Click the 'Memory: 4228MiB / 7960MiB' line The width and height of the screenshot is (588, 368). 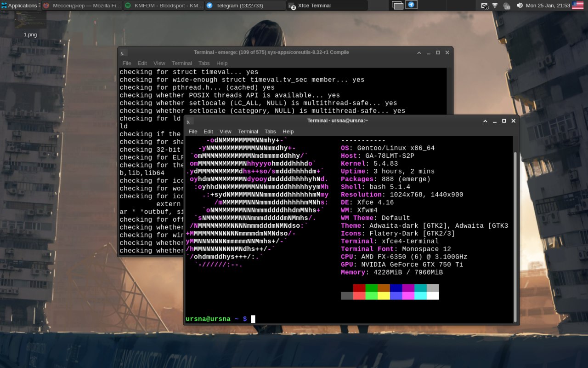click(x=392, y=272)
